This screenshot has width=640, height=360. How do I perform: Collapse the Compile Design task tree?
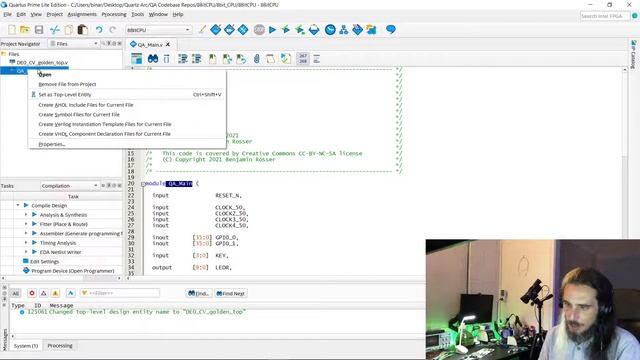pos(18,205)
